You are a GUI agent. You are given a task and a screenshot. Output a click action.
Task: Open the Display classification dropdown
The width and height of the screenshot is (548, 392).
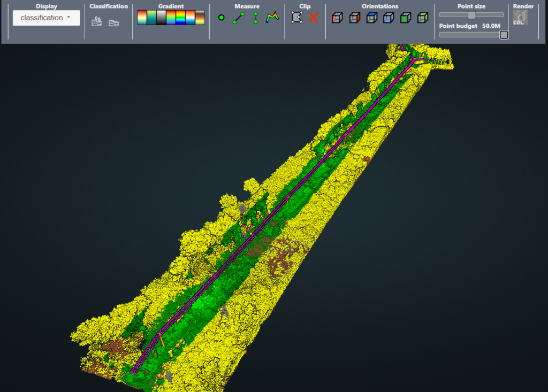click(x=46, y=18)
